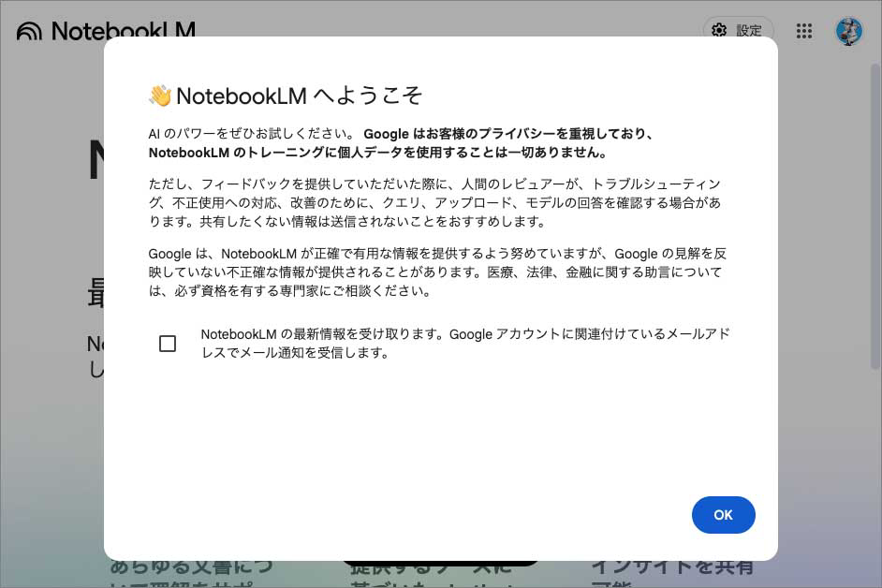Click the feedback reviewer paragraph
Screen dimensions: 882x588
(x=434, y=203)
